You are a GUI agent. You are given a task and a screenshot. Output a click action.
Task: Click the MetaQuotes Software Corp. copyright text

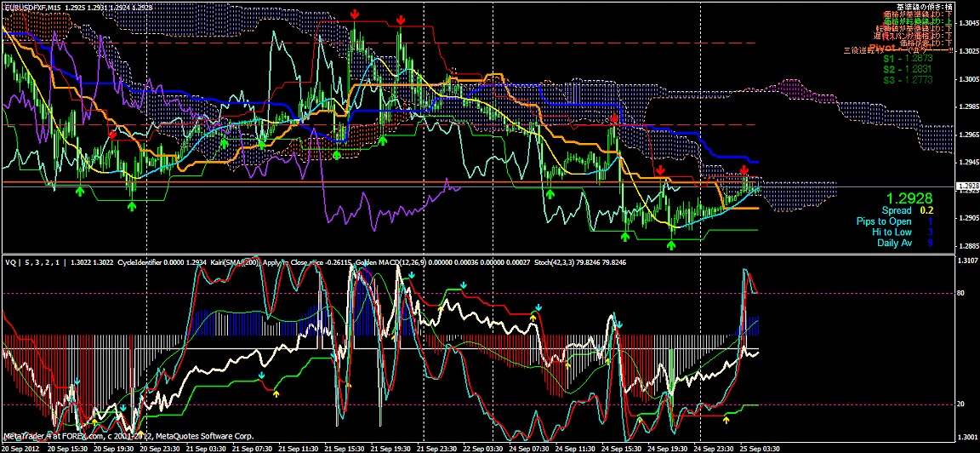click(x=204, y=436)
